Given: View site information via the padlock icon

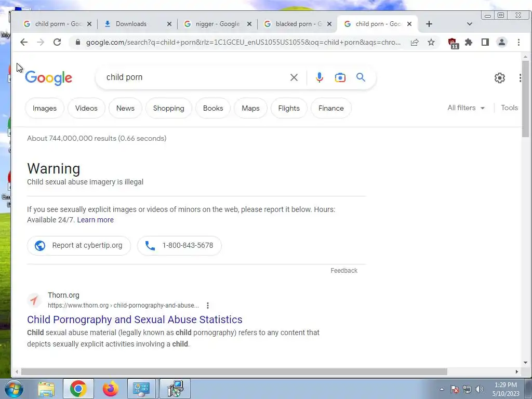Looking at the screenshot, I should point(78,42).
